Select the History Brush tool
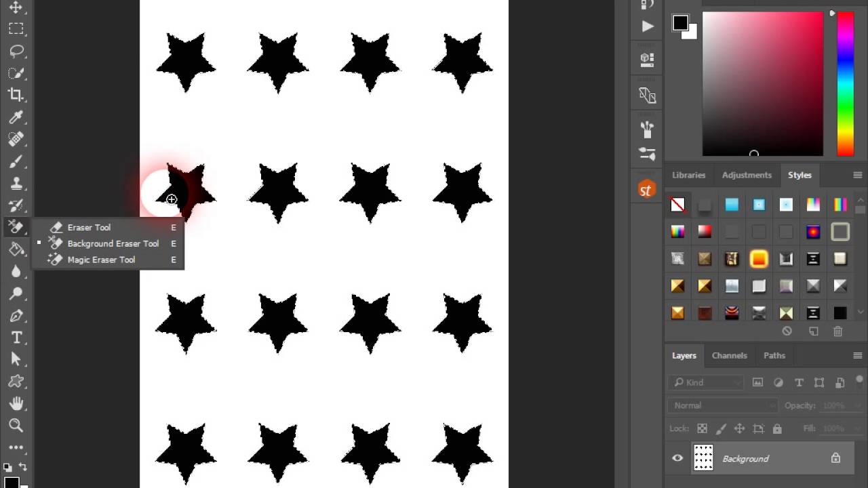 click(x=16, y=205)
